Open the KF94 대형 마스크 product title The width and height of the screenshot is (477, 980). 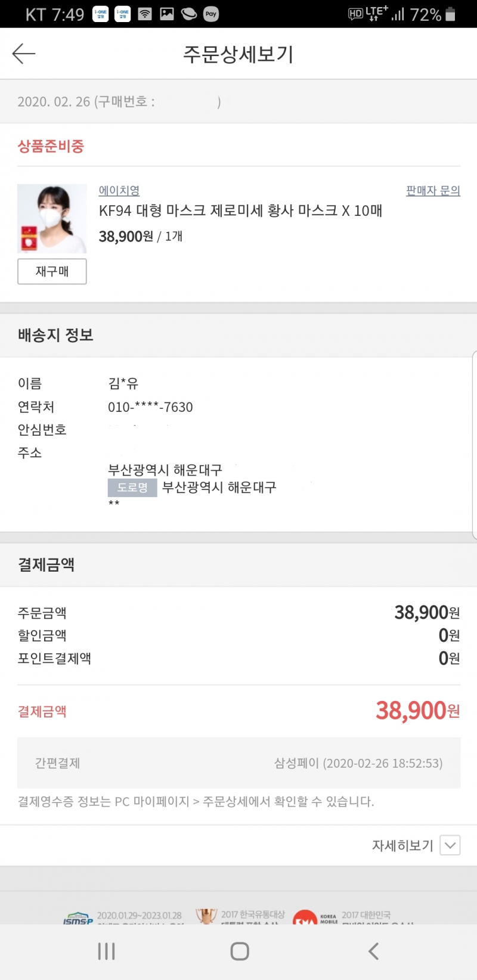(x=240, y=210)
